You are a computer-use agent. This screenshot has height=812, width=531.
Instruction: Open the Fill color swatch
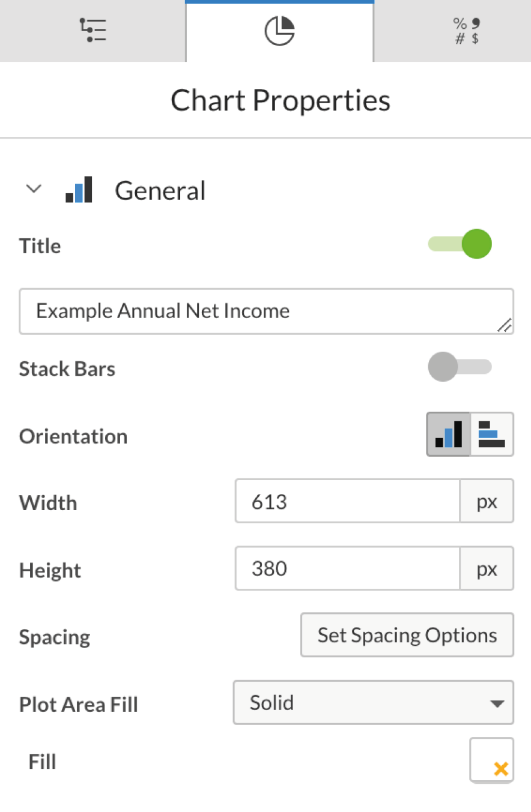[x=492, y=760]
